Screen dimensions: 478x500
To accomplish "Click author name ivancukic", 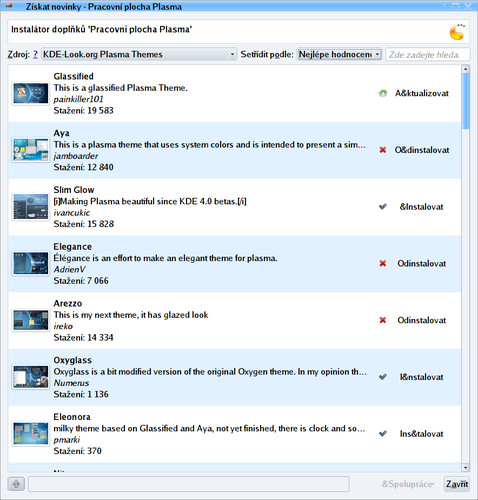I will [x=71, y=212].
